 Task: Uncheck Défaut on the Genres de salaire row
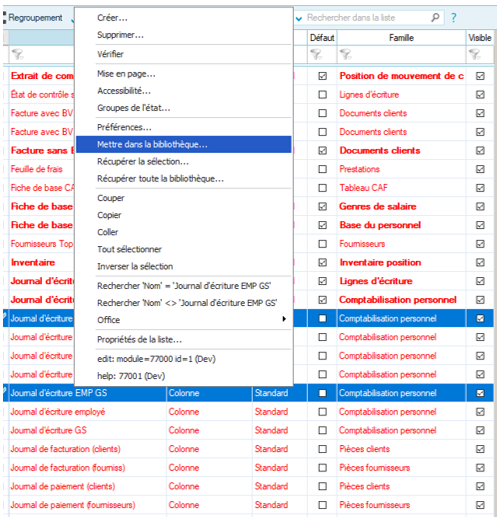point(322,206)
